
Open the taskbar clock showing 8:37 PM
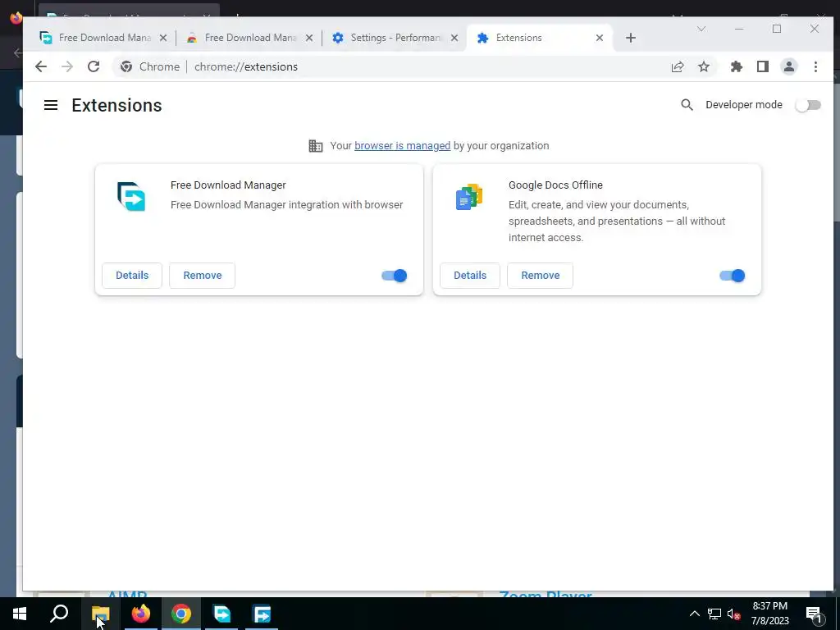tap(769, 614)
